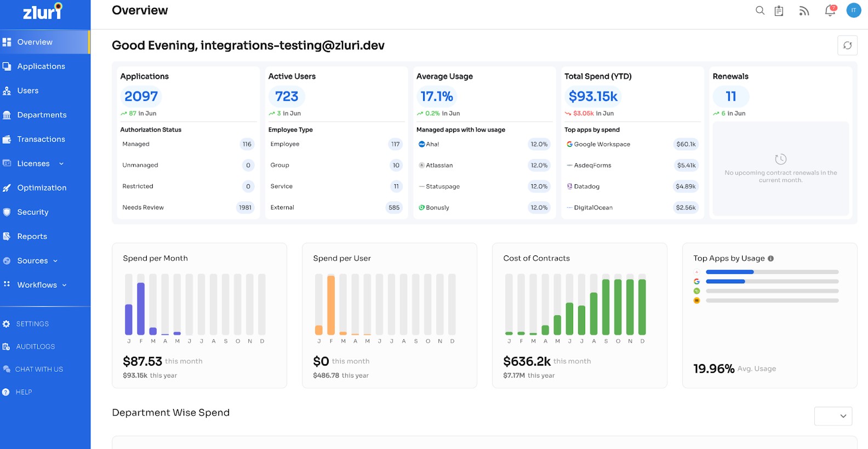The image size is (868, 449).
Task: Click the Workflows grid icon
Action: click(7, 285)
